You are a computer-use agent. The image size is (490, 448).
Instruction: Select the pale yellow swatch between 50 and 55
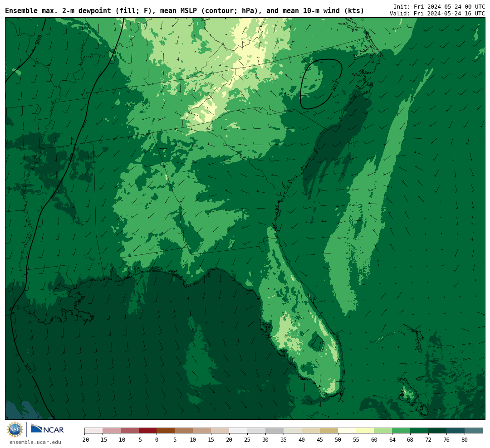click(347, 431)
